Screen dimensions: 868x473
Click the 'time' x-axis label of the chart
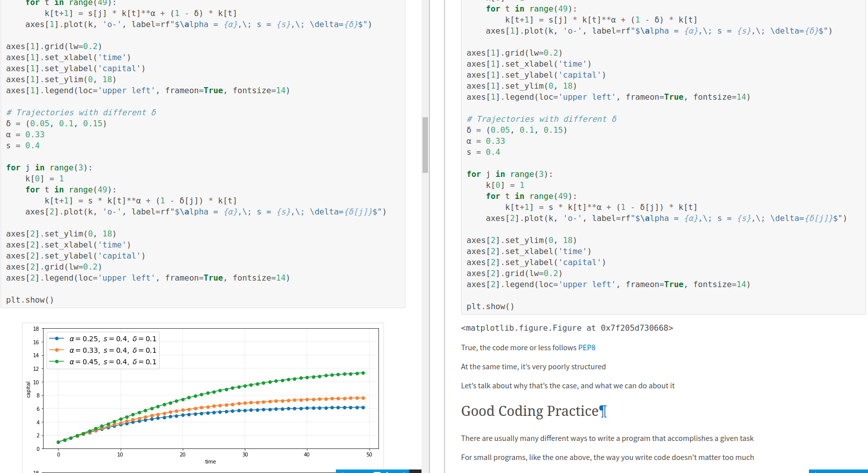point(210,462)
